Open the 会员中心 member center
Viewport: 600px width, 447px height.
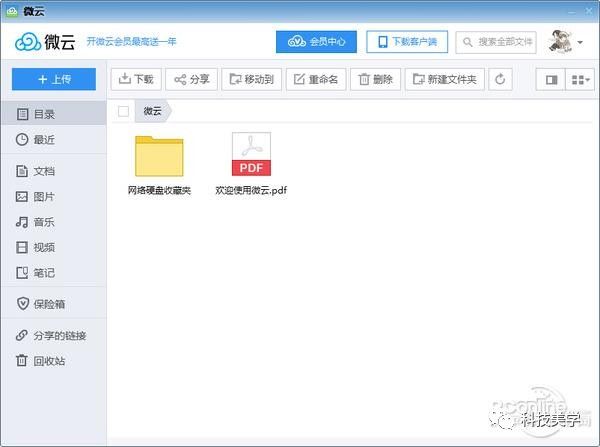click(x=316, y=42)
